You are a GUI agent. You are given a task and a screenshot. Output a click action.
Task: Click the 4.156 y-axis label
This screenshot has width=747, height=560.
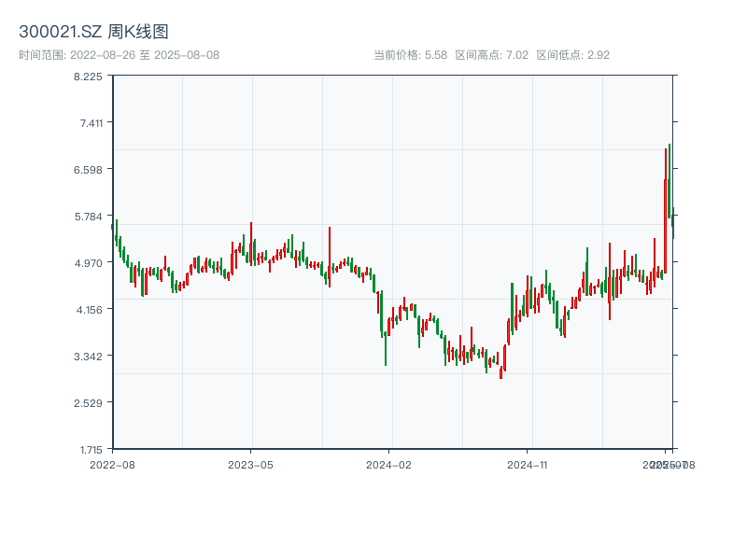tap(90, 310)
